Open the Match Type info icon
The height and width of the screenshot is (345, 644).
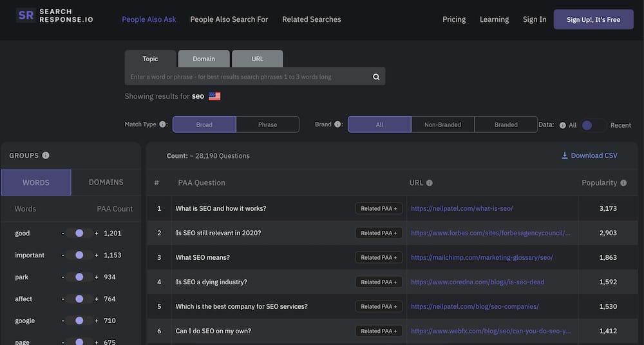tap(163, 124)
